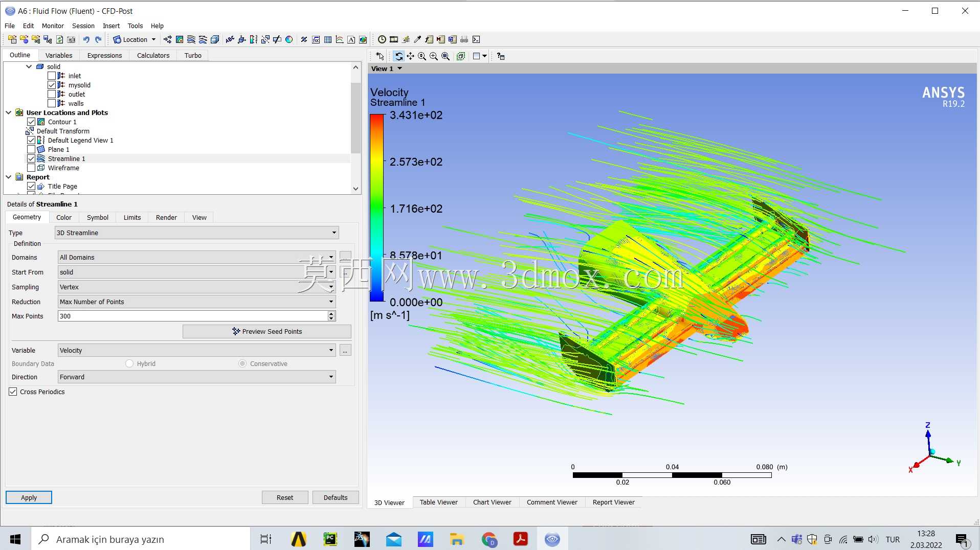Click the Defaults button

[336, 497]
